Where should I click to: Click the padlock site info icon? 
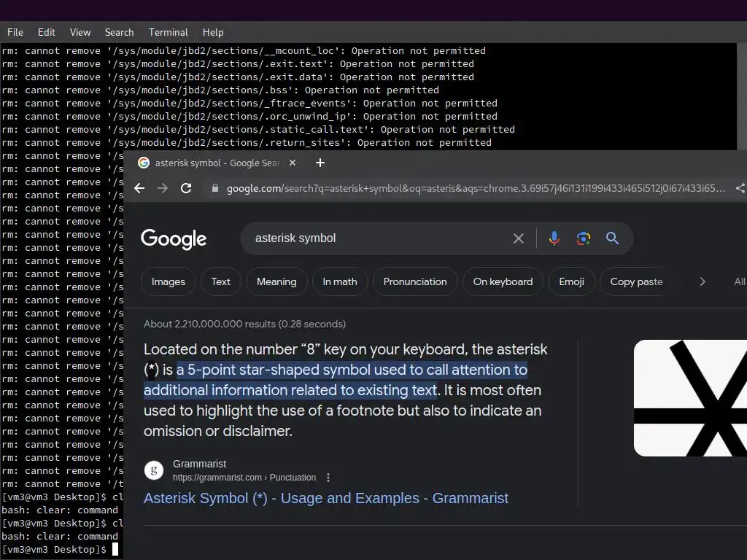pos(215,189)
